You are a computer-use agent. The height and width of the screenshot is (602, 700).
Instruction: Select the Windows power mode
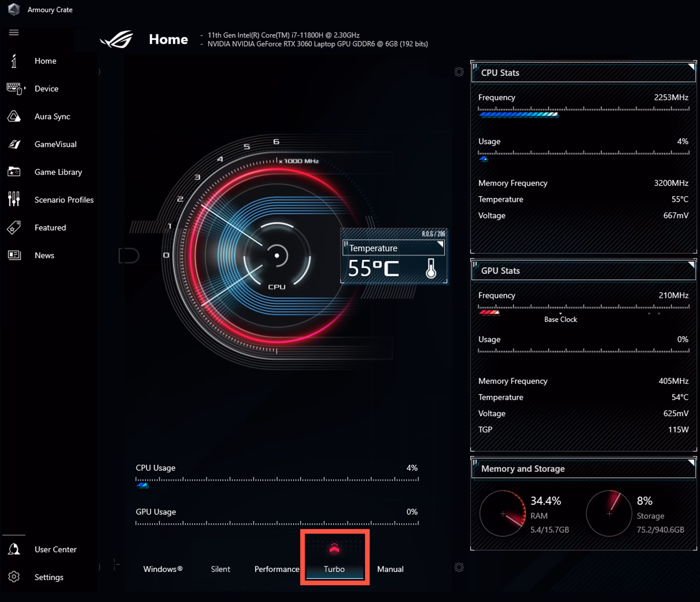click(x=163, y=569)
